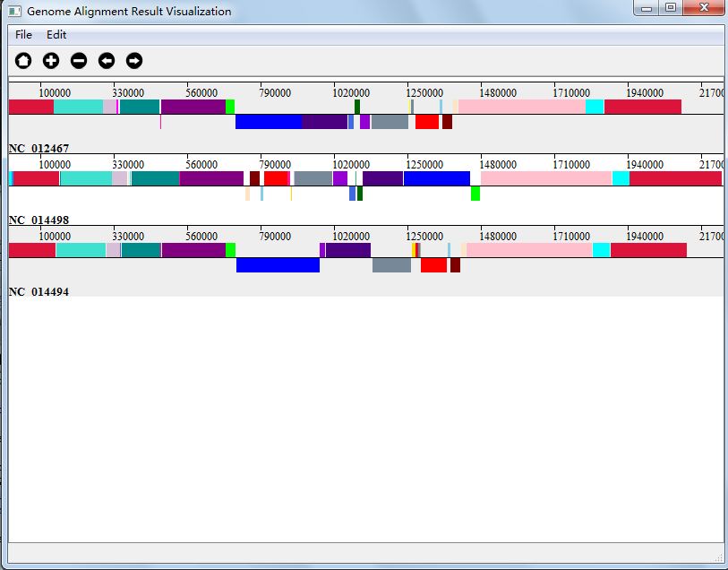728x570 pixels.
Task: Select the "NC 014498" genome label
Action: pyautogui.click(x=39, y=220)
